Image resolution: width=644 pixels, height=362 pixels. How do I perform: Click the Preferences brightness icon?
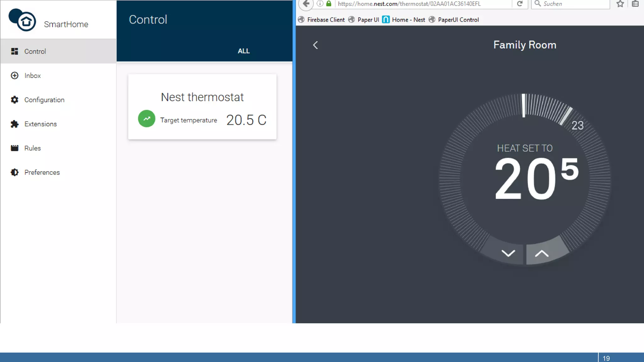point(14,172)
